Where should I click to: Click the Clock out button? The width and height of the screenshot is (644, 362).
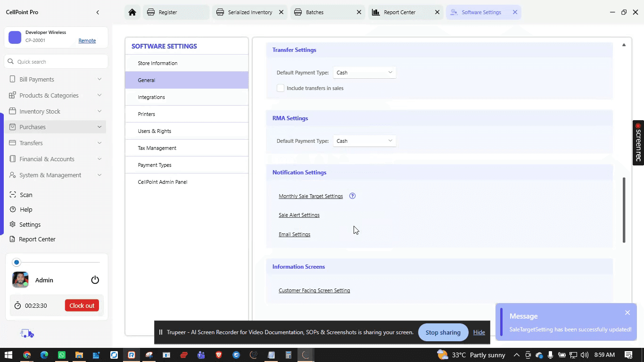pos(82,305)
